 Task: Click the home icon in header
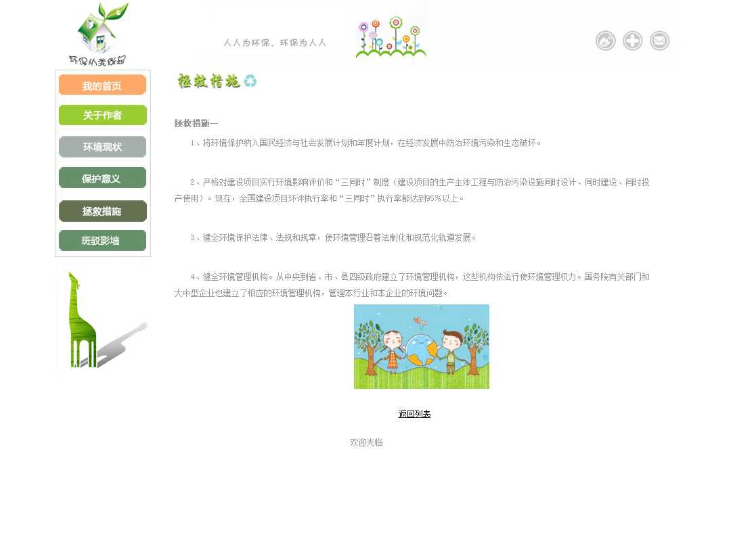coord(605,41)
